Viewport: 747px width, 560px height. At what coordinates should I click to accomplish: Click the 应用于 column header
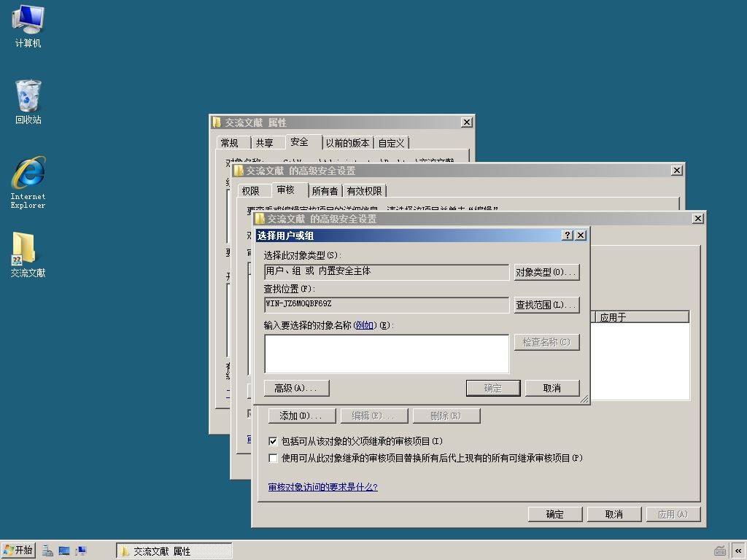tap(642, 317)
